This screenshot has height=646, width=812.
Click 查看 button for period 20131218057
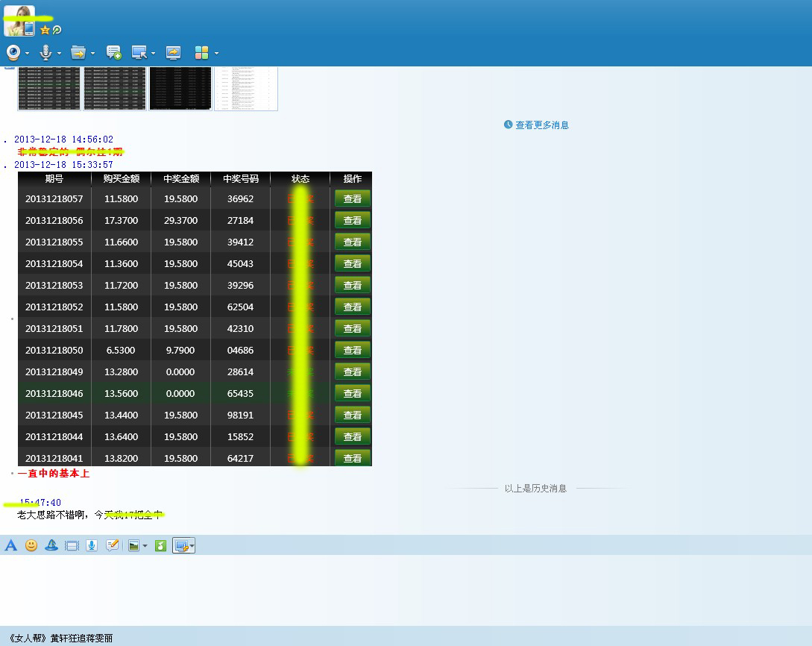(x=352, y=198)
